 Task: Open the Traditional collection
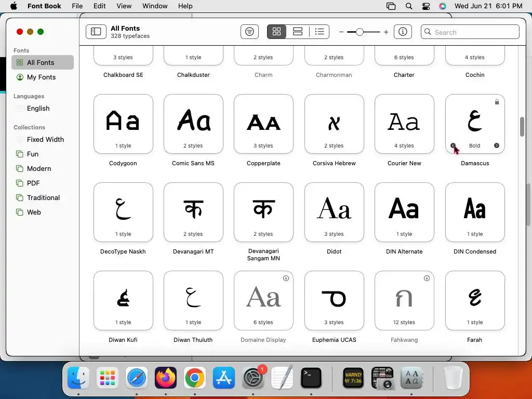click(x=43, y=198)
